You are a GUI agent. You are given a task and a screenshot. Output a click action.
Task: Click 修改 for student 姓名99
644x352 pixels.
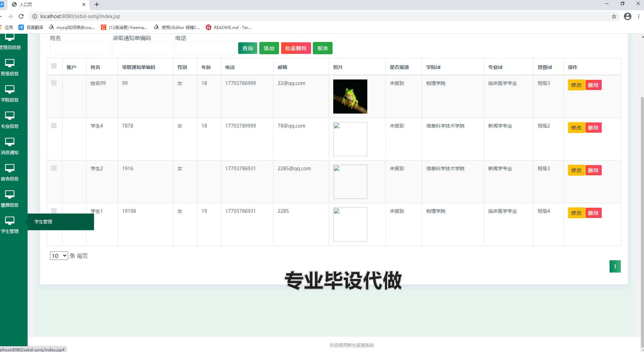point(577,85)
